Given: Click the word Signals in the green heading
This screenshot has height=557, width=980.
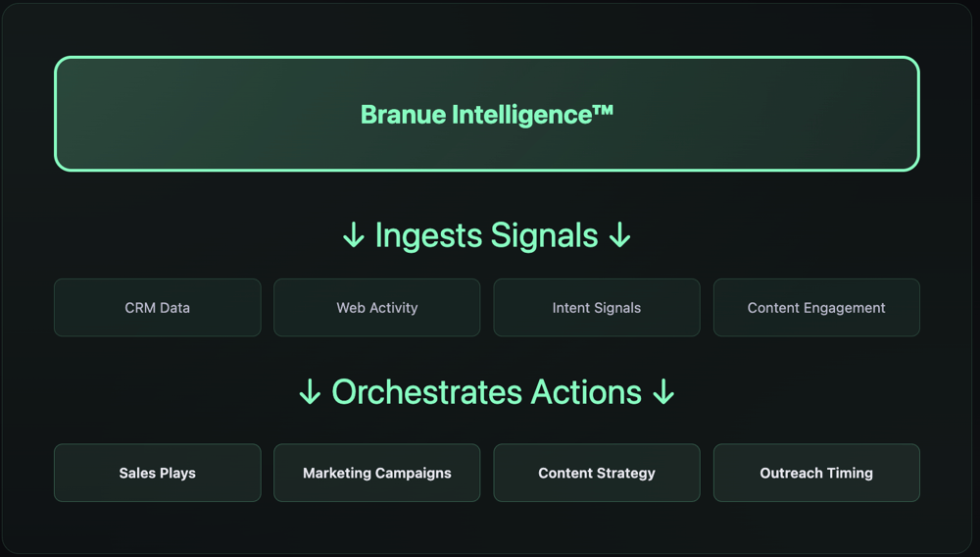Looking at the screenshot, I should point(544,236).
